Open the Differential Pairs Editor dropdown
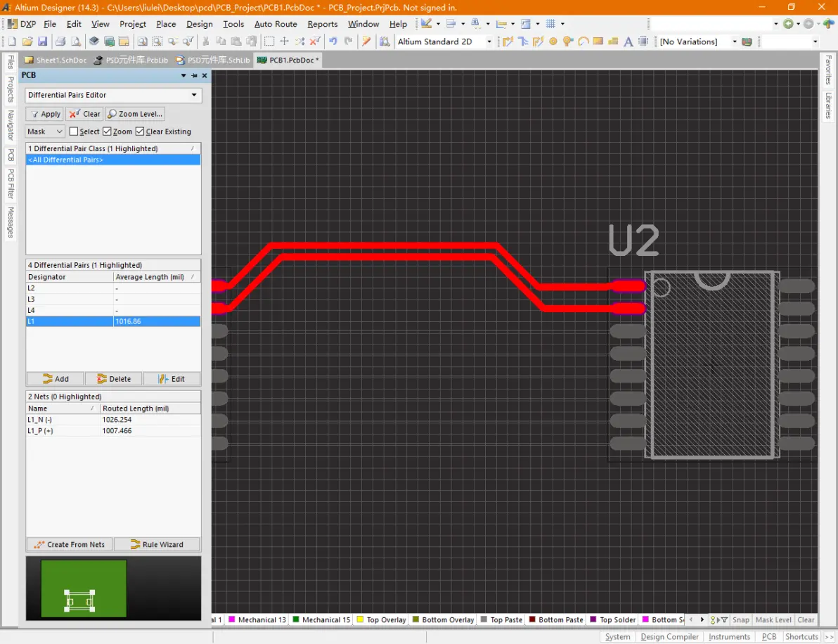 tap(194, 95)
